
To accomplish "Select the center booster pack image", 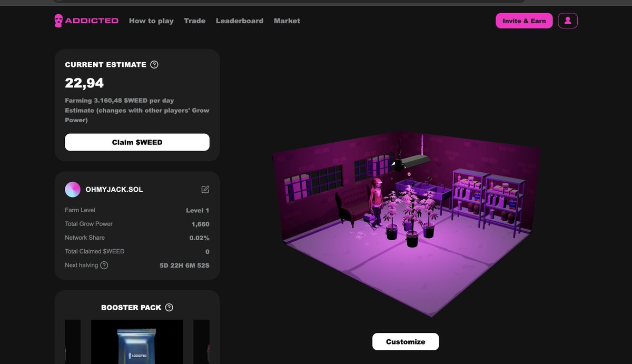I will point(137,341).
